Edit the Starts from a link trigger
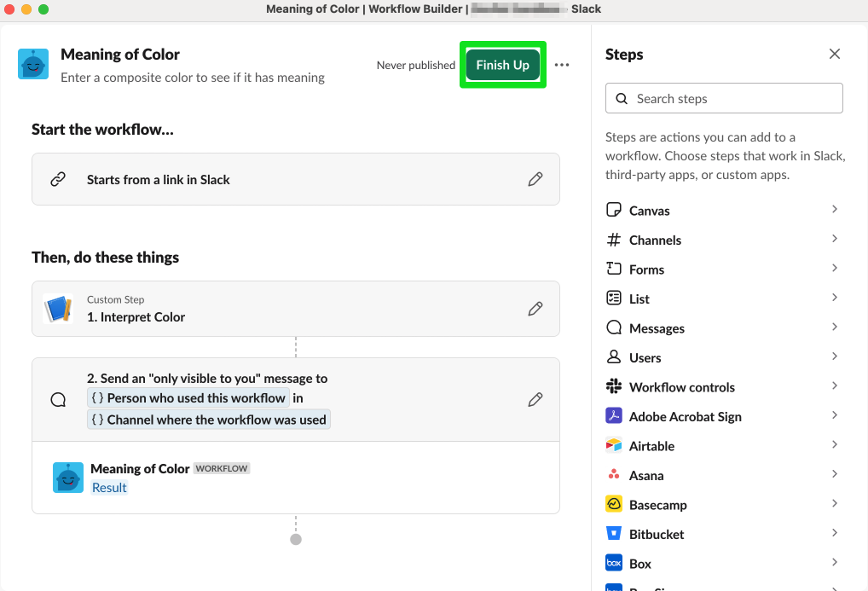868x591 pixels. click(x=535, y=179)
